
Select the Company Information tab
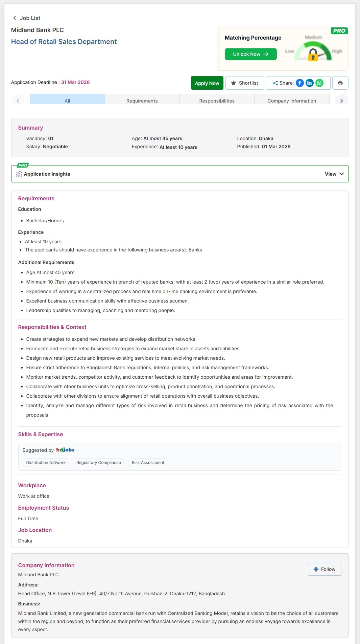(x=292, y=101)
